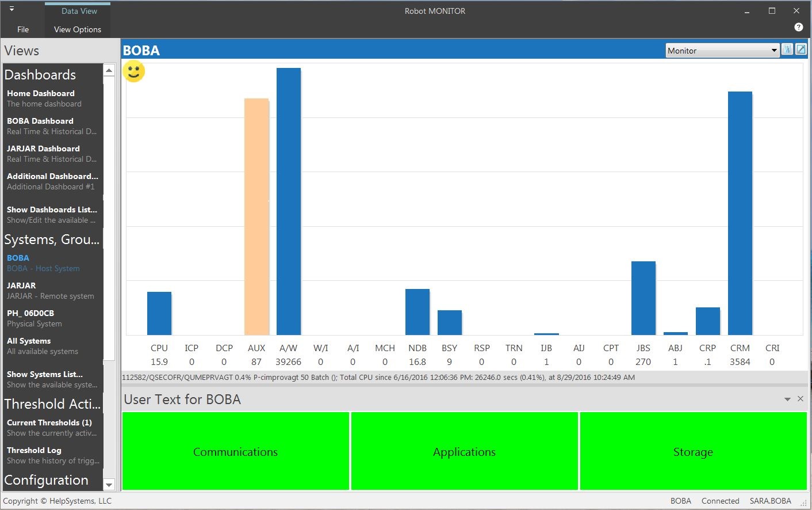This screenshot has height=510, width=812.
Task: Click the NDB bar in the chart
Action: pos(418,312)
